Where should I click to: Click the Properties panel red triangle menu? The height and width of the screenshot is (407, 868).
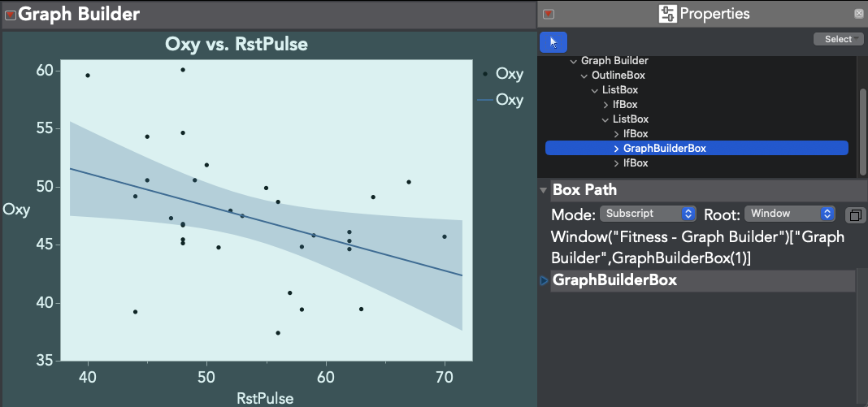[x=549, y=14]
